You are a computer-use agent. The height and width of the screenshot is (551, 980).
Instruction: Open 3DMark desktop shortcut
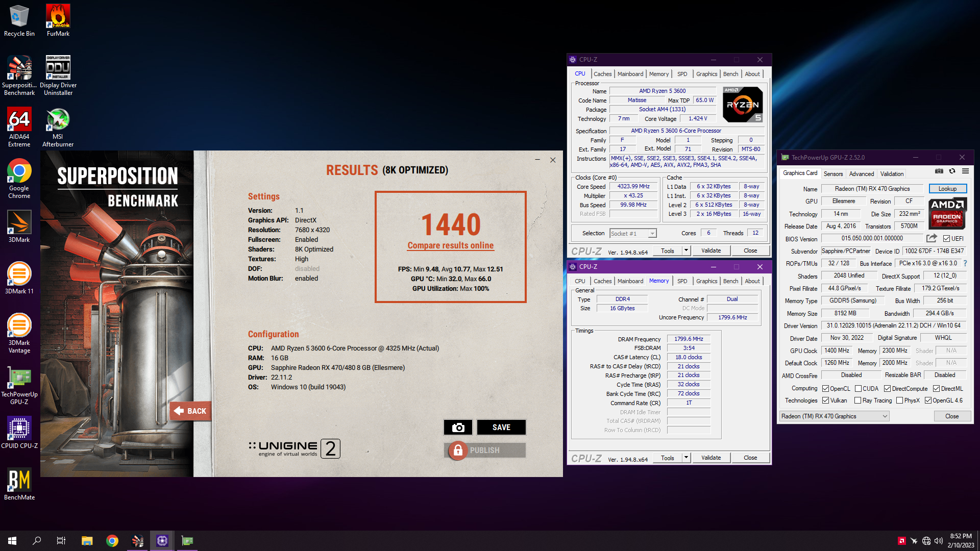[19, 227]
